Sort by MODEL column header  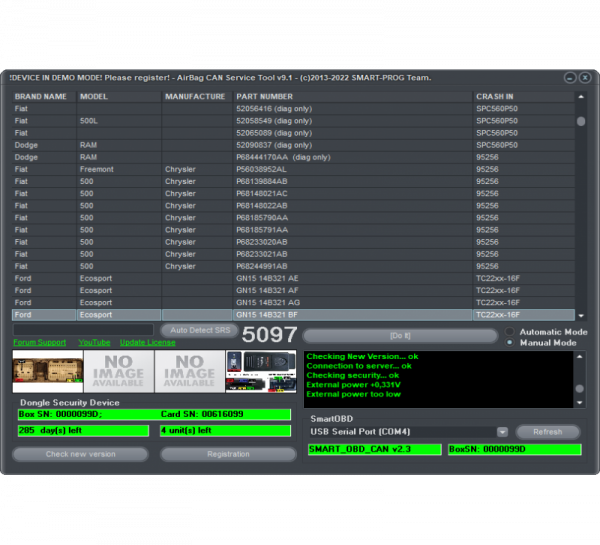[x=119, y=96]
